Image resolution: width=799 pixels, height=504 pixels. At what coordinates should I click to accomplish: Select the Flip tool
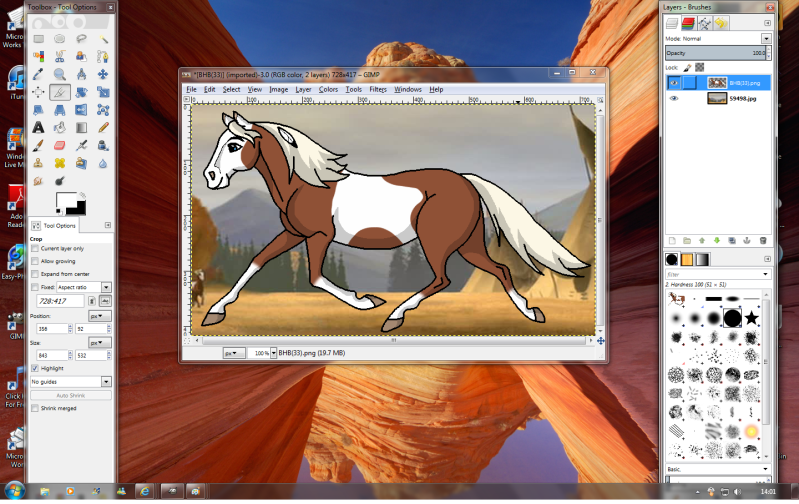81,110
